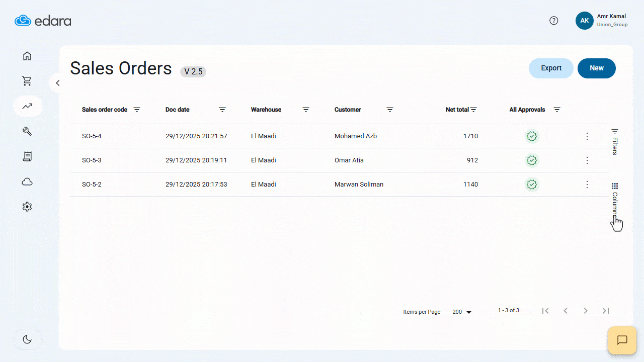The height and width of the screenshot is (362, 644).
Task: Open the Home page from the sidebar
Action: (x=27, y=56)
